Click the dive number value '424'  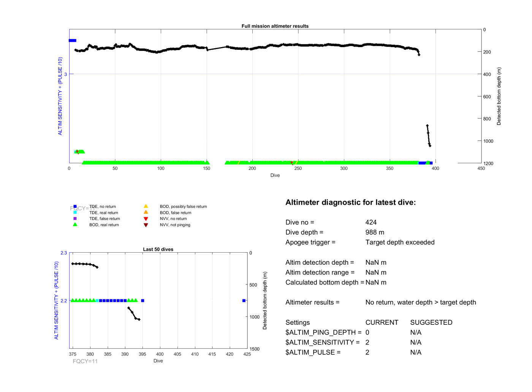[371, 222]
